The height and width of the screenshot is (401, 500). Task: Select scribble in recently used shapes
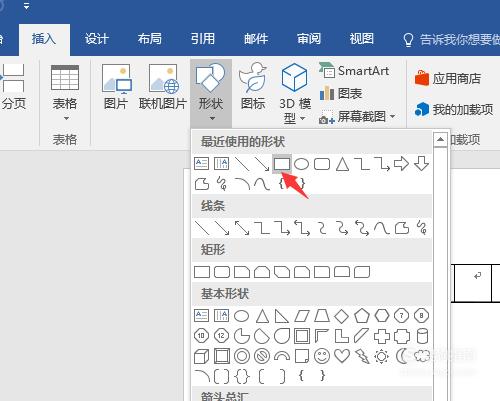(x=222, y=184)
